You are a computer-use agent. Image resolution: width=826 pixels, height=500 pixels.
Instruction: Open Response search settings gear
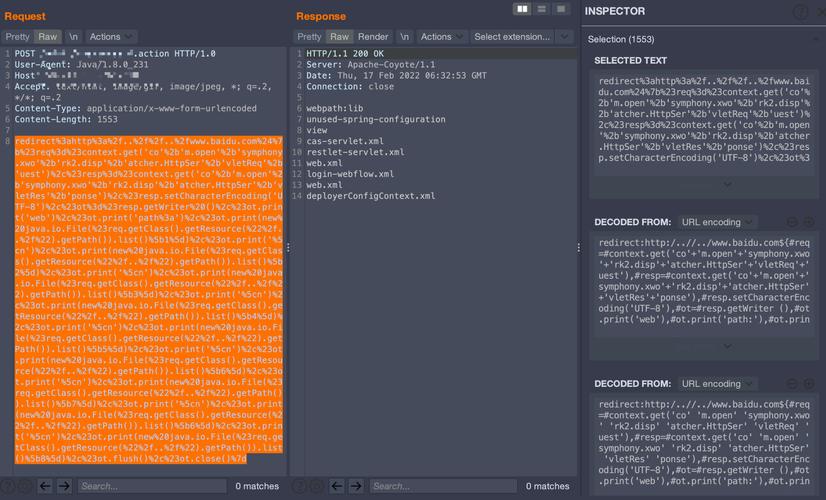(316, 486)
